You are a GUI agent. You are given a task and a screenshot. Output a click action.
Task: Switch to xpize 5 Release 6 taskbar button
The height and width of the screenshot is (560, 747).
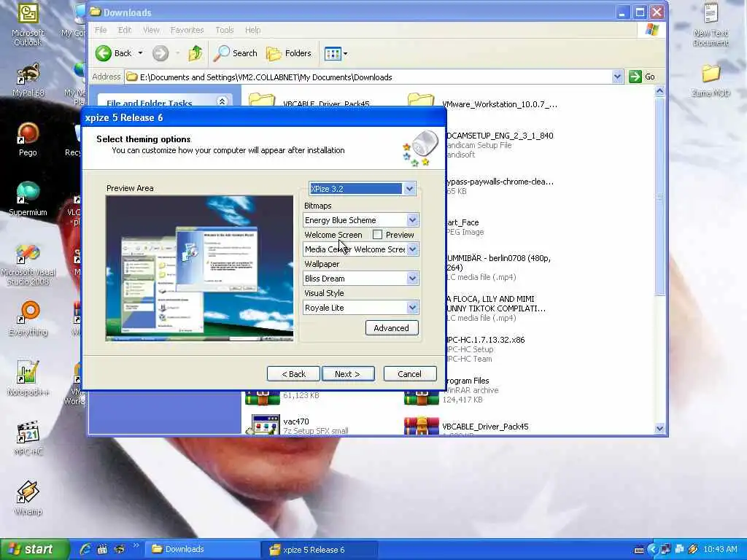(320, 550)
